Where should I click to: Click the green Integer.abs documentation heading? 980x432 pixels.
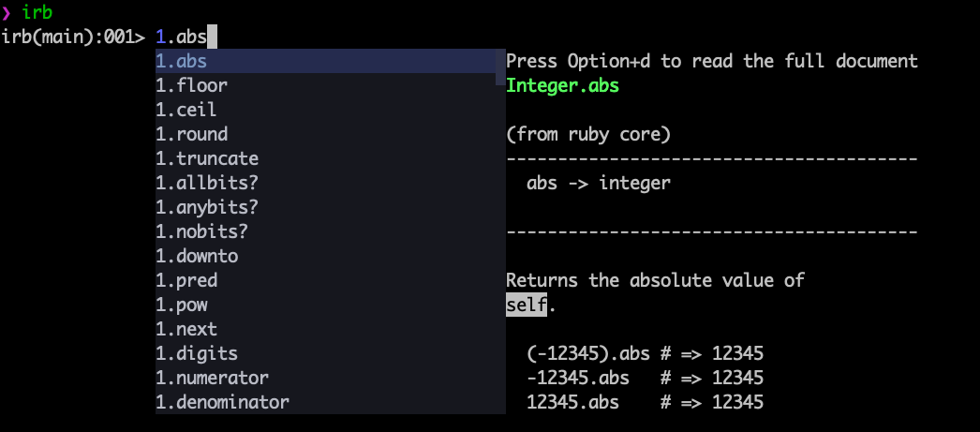point(562,85)
